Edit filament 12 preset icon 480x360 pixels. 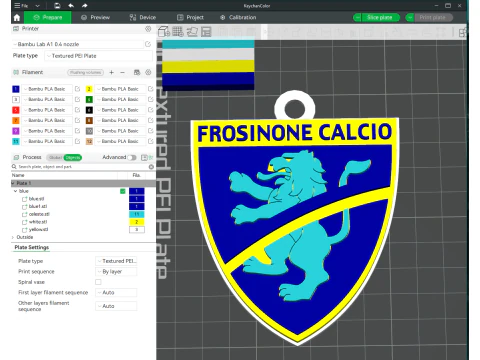[x=151, y=141]
